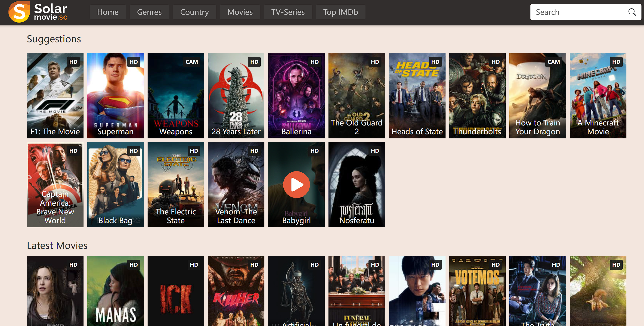Click the Nosferatu title text
This screenshot has width=644, height=326.
click(x=357, y=220)
